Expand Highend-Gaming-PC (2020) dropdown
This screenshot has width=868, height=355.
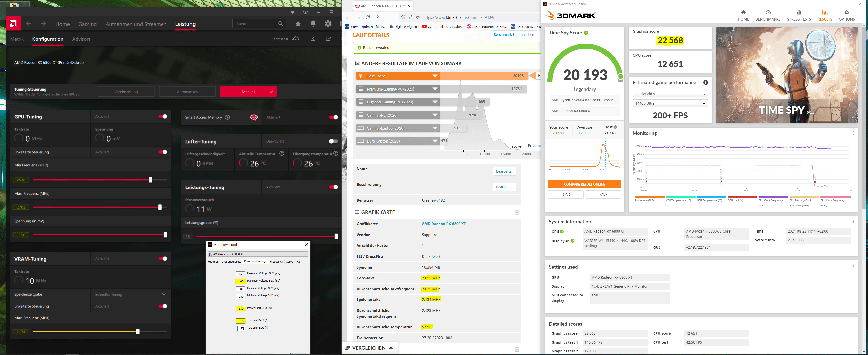[435, 102]
